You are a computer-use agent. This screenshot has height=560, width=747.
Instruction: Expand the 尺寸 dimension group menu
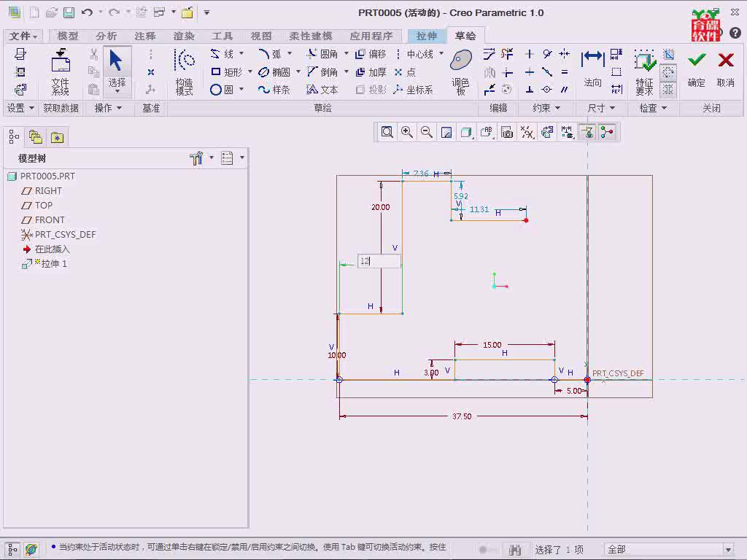[601, 108]
